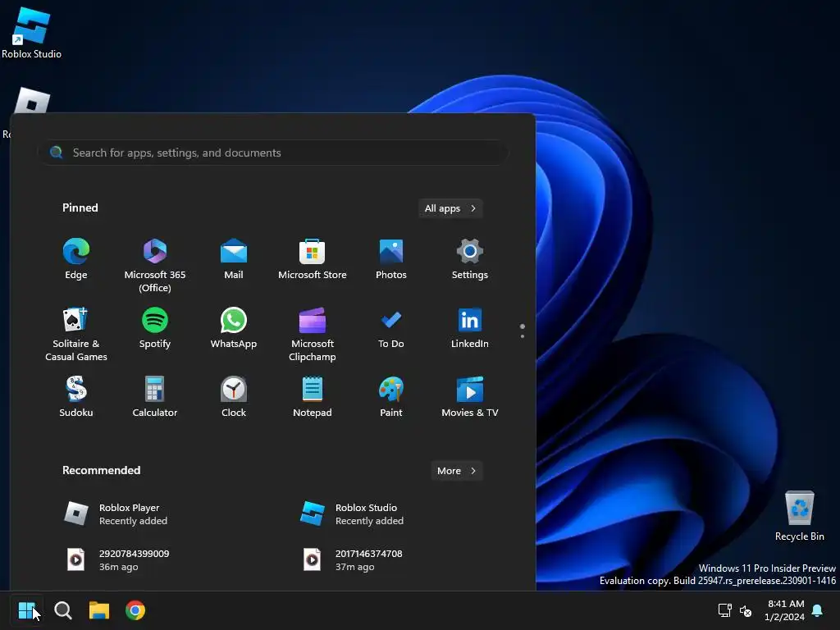Open Paint
The width and height of the screenshot is (840, 630).
pyautogui.click(x=391, y=397)
